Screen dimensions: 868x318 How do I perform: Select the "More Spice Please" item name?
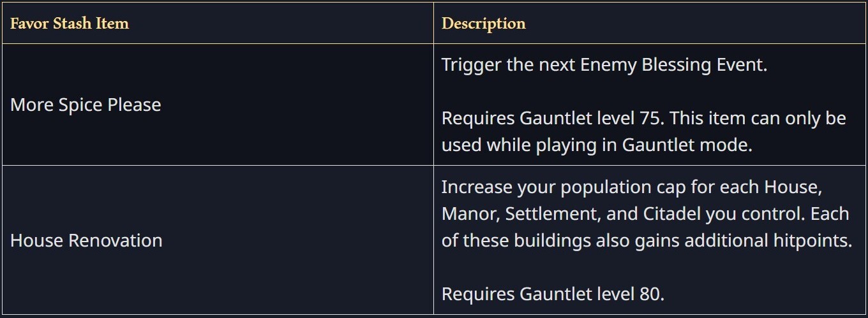coord(86,105)
